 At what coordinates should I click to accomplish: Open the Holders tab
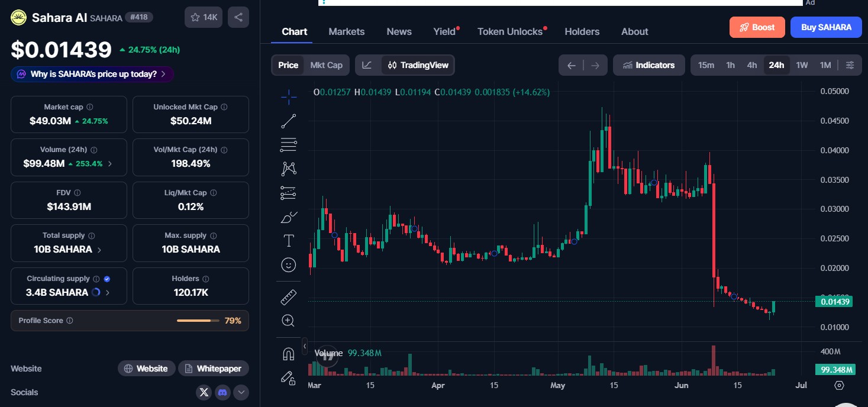click(582, 32)
